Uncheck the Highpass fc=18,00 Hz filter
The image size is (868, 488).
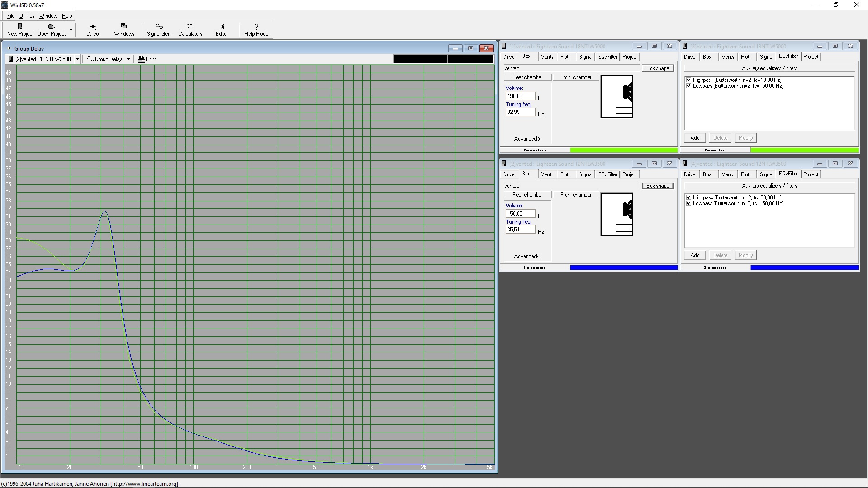689,80
